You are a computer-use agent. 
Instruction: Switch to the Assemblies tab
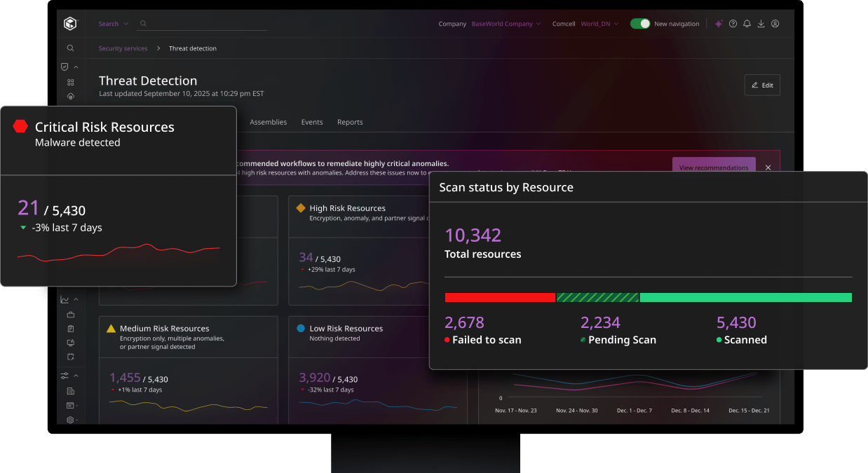click(x=268, y=122)
